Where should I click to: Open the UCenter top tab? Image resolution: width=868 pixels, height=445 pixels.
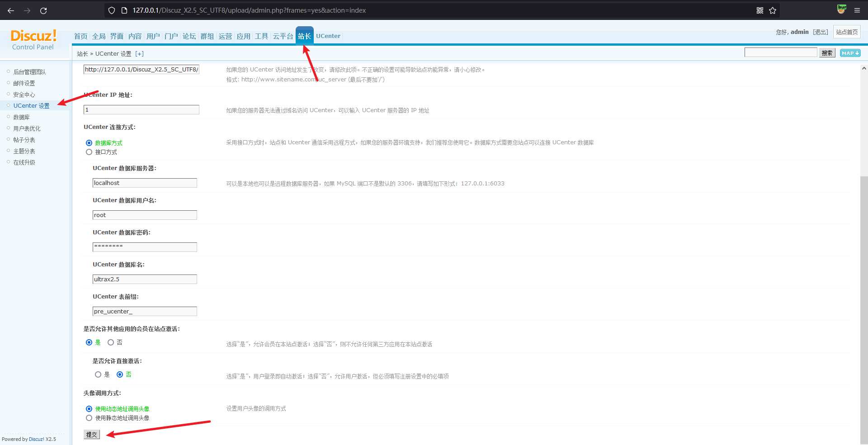tap(328, 36)
